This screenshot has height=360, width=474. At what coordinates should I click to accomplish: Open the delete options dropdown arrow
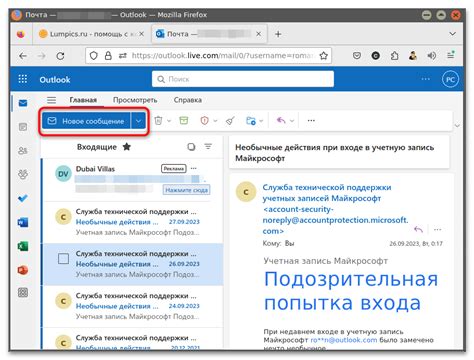pyautogui.click(x=169, y=121)
